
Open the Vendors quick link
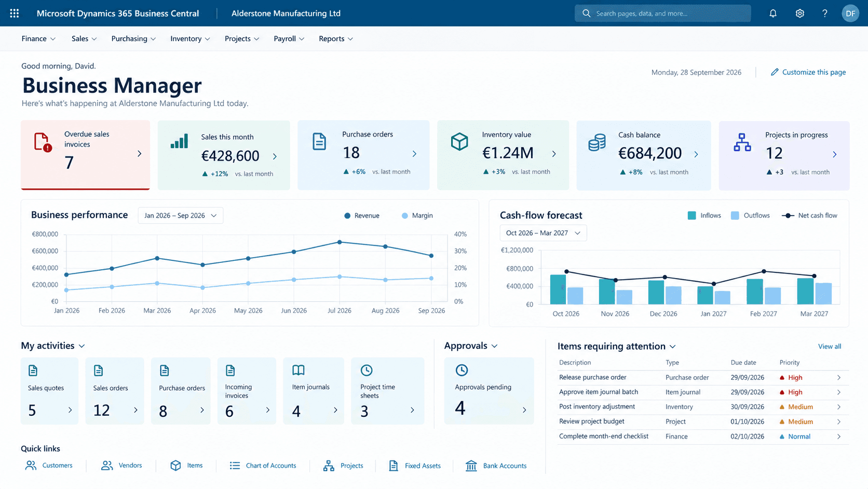121,466
